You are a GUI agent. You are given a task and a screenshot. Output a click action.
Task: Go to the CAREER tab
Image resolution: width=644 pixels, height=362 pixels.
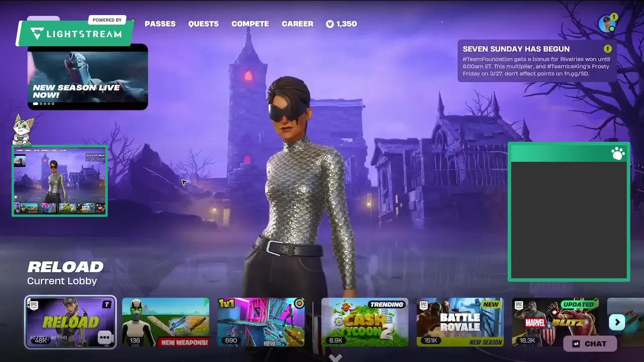point(297,24)
